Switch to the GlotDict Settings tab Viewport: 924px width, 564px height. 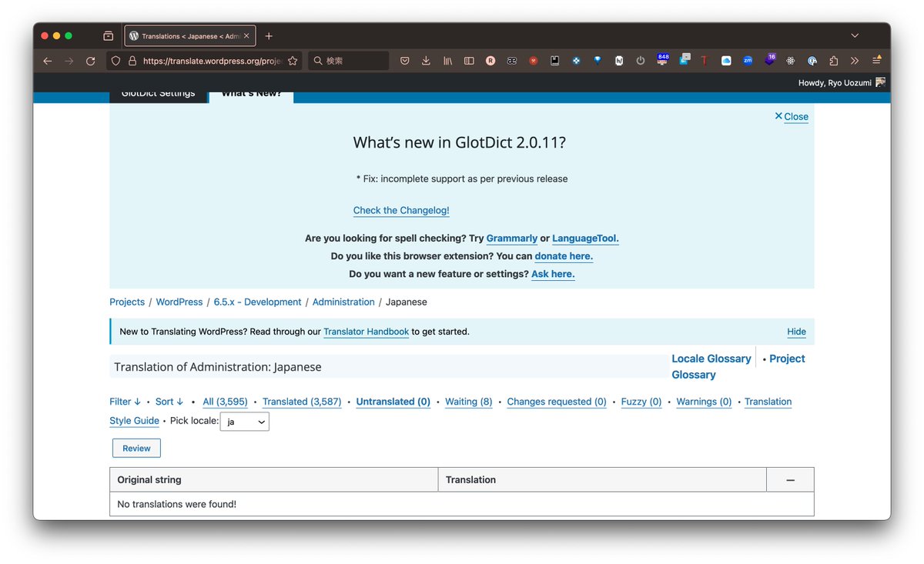(x=159, y=96)
